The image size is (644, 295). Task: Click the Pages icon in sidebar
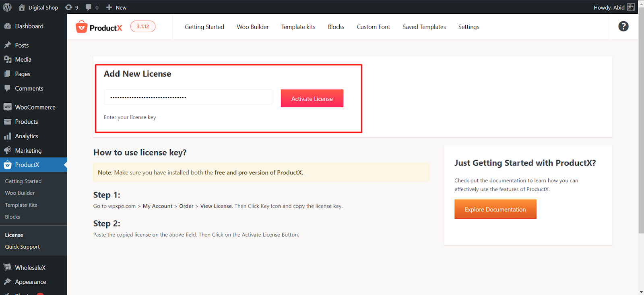pyautogui.click(x=8, y=74)
